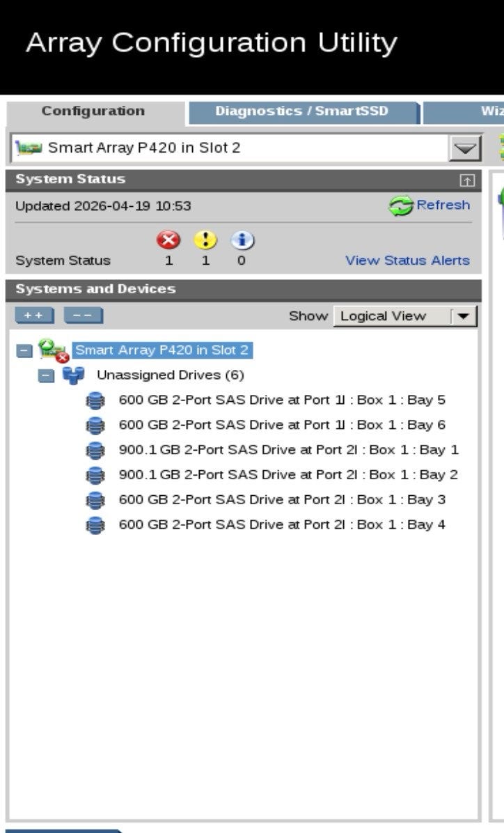Image resolution: width=504 pixels, height=833 pixels.
Task: Expand all tree nodes with ++ button
Action: (35, 316)
